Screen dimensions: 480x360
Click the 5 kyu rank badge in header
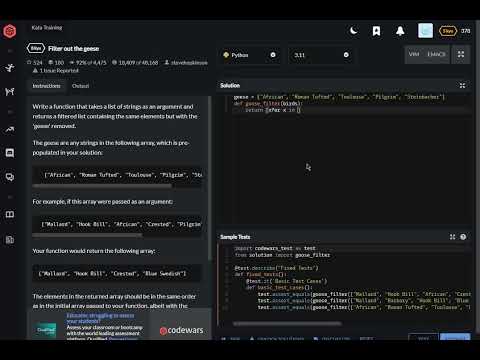pos(448,31)
